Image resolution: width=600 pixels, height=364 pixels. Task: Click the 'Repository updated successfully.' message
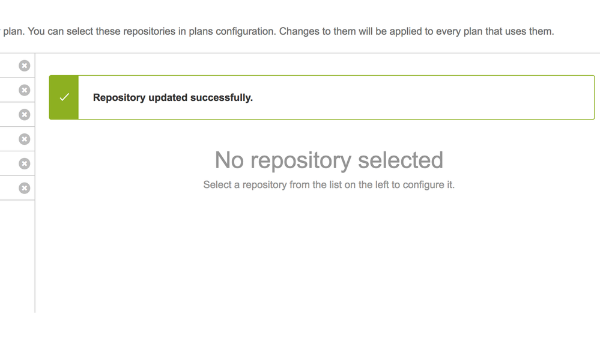(x=173, y=97)
